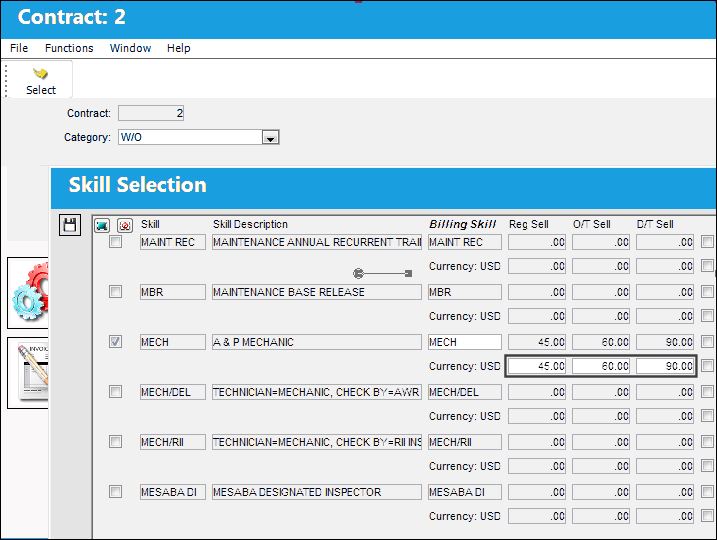Uncheck the MECH skill checkbox
This screenshot has width=717, height=540.
pyautogui.click(x=116, y=342)
